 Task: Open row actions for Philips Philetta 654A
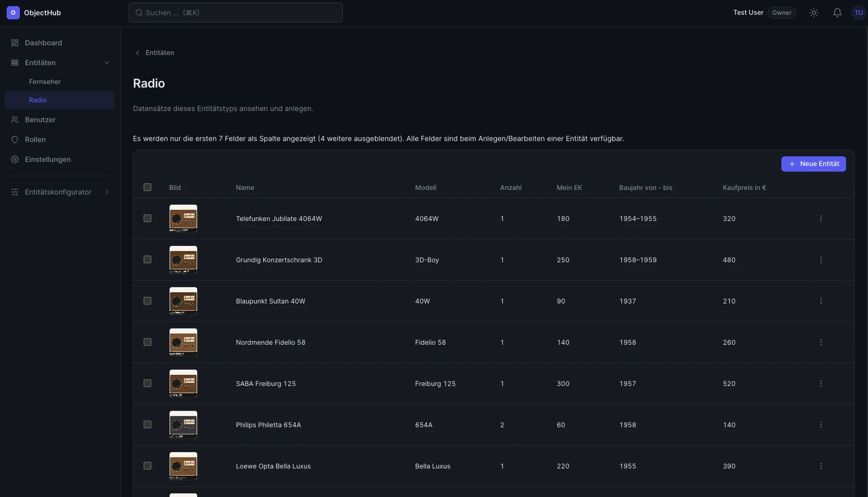(x=821, y=425)
